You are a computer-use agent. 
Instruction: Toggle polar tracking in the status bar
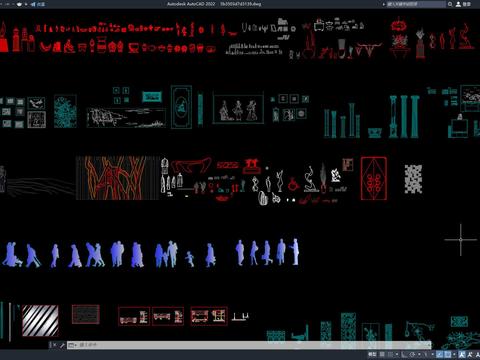412,354
